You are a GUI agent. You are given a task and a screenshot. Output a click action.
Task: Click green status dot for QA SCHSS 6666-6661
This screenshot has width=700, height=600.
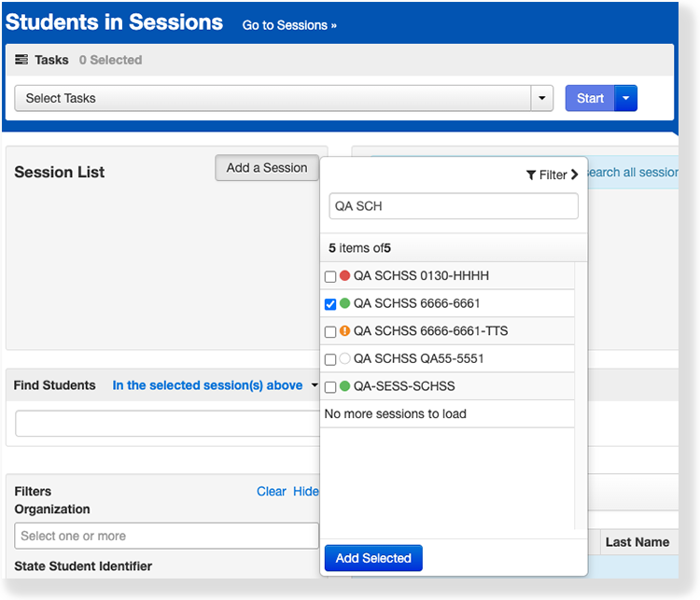pyautogui.click(x=344, y=304)
